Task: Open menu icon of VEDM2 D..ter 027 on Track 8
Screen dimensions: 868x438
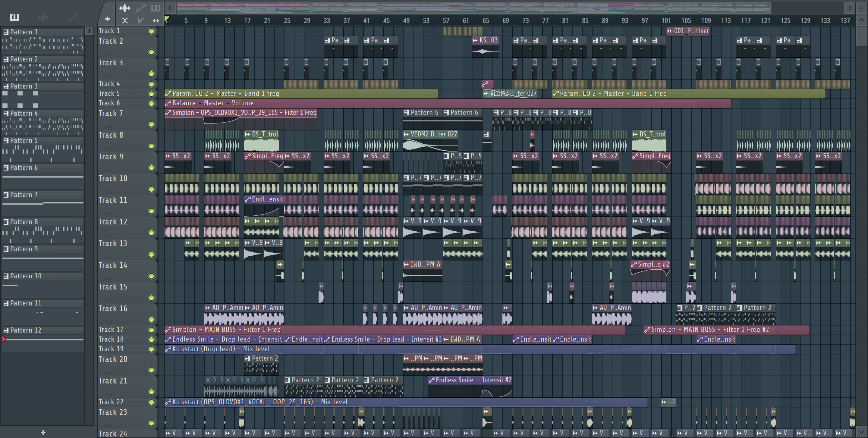Action: coord(406,134)
